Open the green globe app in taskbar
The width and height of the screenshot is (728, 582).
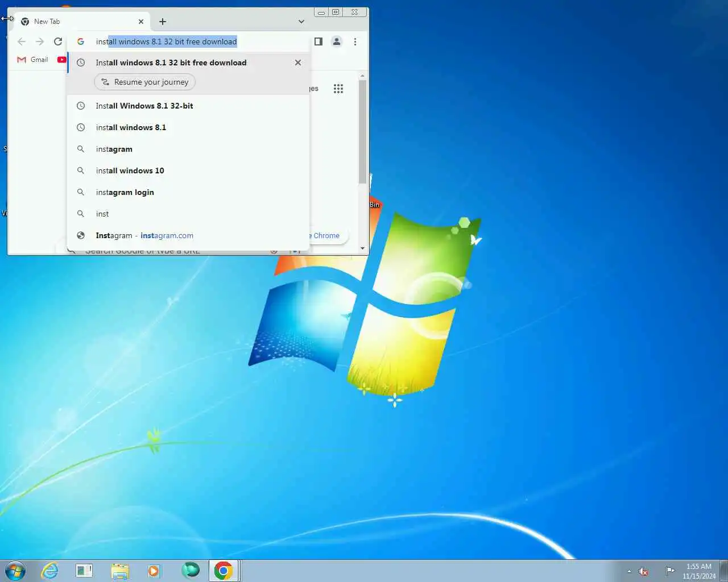coord(190,570)
